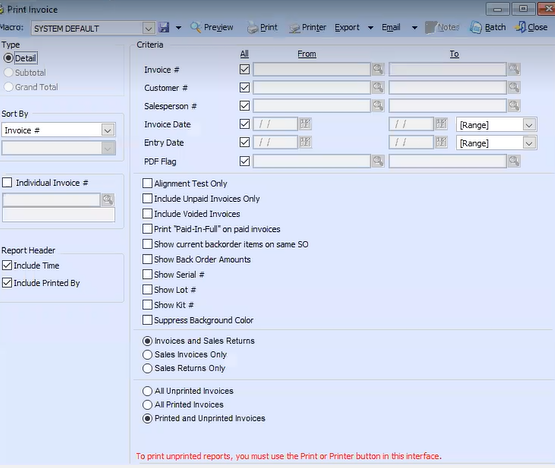Click the All column header link
This screenshot has height=468, width=555.
pyautogui.click(x=244, y=54)
